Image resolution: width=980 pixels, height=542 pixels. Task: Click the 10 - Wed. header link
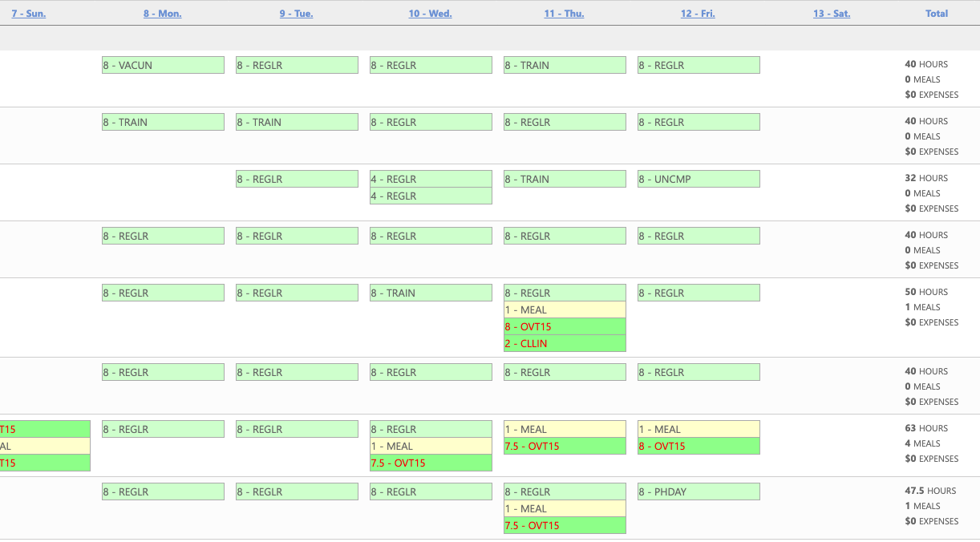[x=430, y=14]
